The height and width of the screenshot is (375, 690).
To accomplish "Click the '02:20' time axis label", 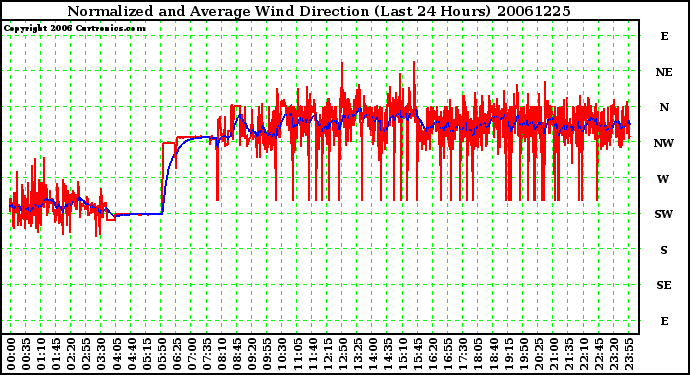I will coord(71,354).
